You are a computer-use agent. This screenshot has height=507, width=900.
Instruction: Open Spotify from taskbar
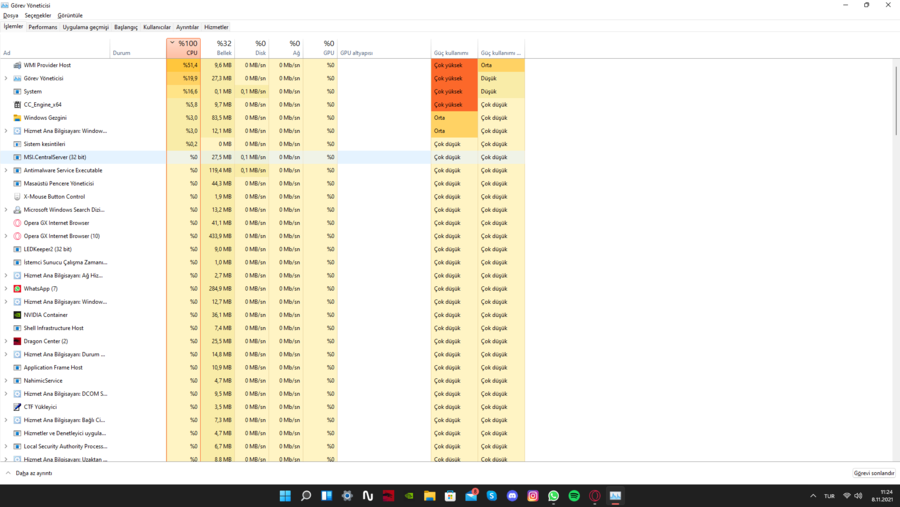(575, 496)
